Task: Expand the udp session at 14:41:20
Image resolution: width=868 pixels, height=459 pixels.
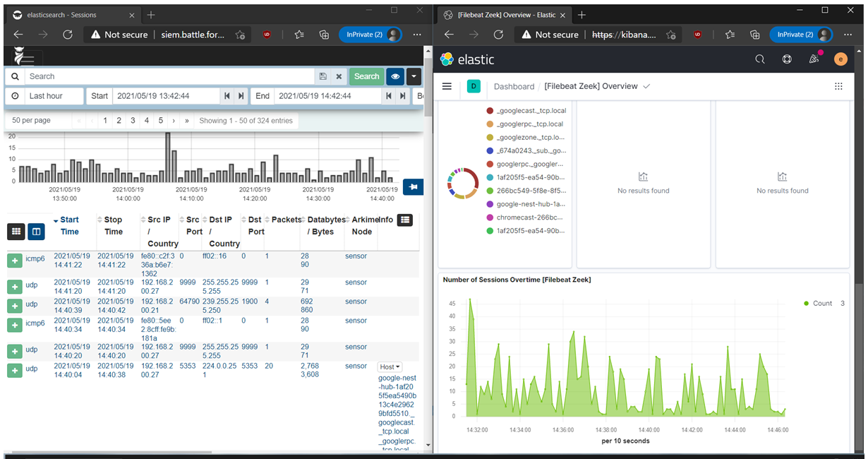Action: 15,287
